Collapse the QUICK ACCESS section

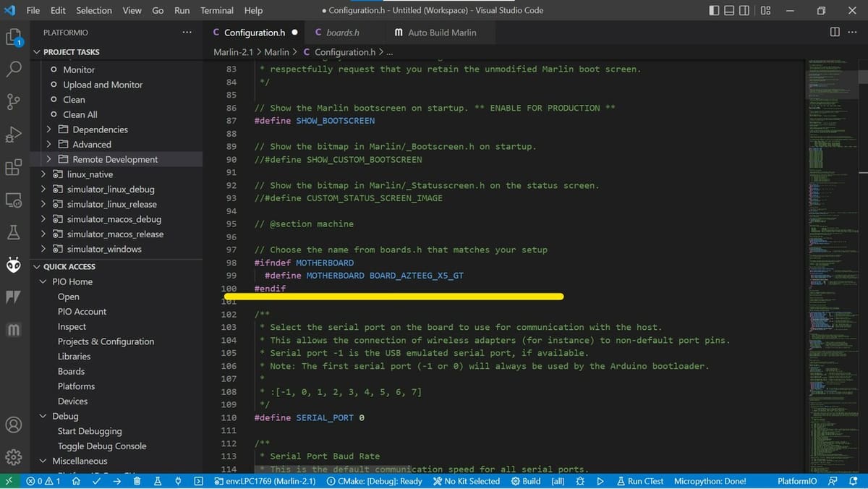[x=37, y=267]
